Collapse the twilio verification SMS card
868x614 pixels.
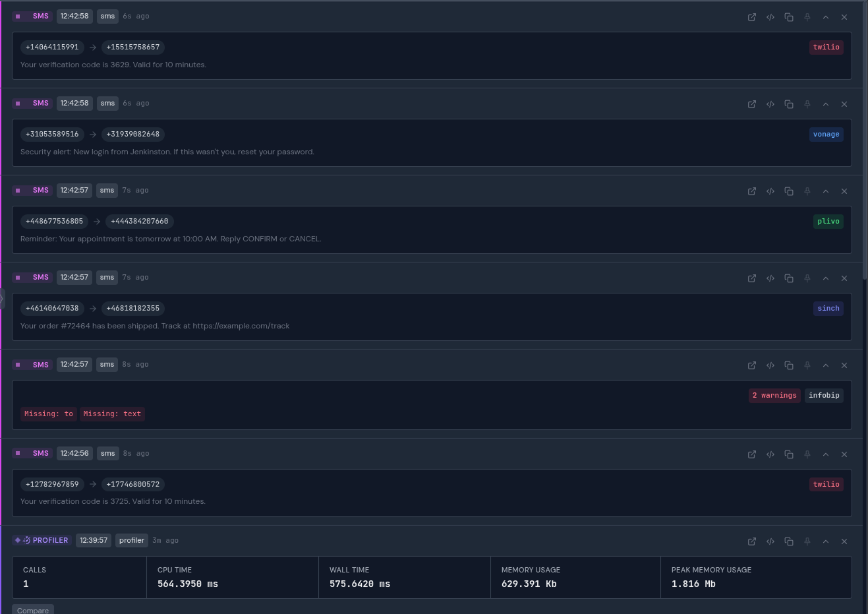tap(826, 16)
